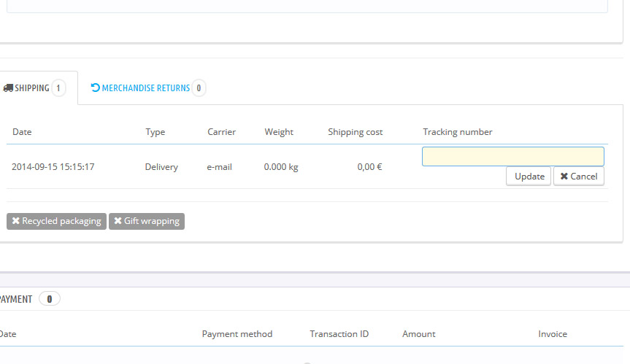
Task: Select the Gift wrapping label text
Action: click(x=151, y=221)
